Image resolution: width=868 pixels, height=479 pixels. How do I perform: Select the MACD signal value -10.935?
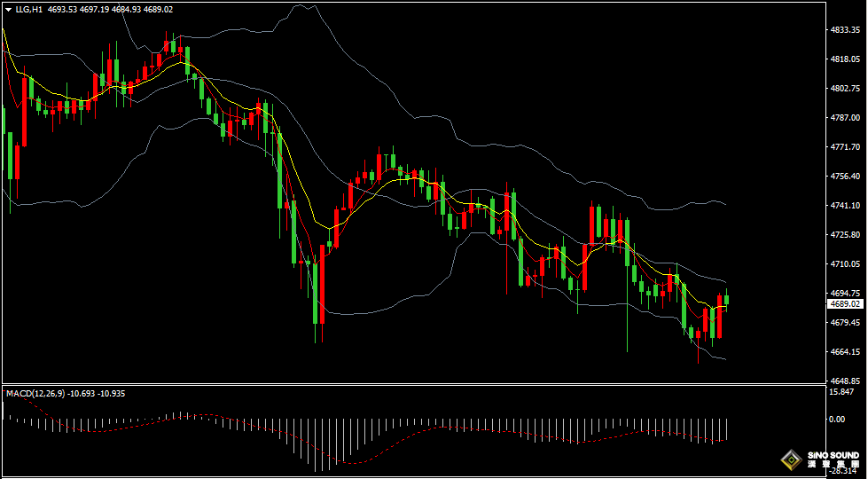coord(111,394)
